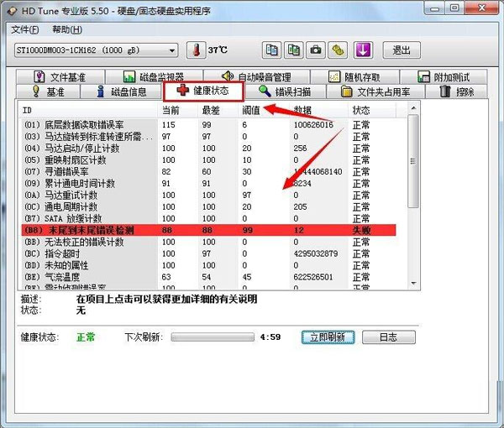Viewport: 504px width, 428px height.
Task: Click the 失败 status cell
Action: (361, 230)
